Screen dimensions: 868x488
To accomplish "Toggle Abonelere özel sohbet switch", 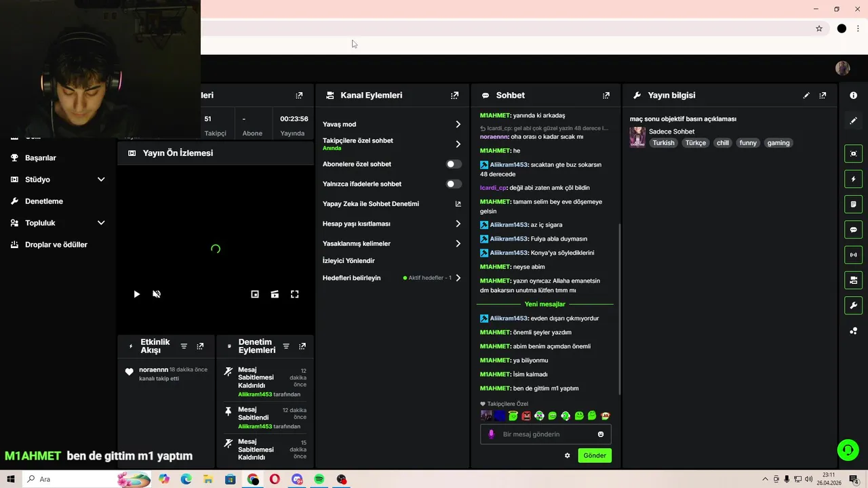I will (454, 164).
